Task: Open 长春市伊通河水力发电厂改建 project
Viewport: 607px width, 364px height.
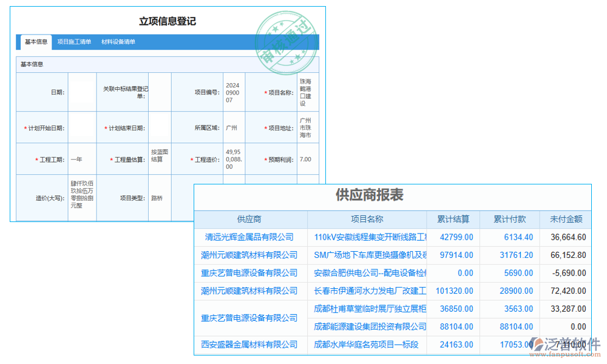Action: click(x=371, y=291)
